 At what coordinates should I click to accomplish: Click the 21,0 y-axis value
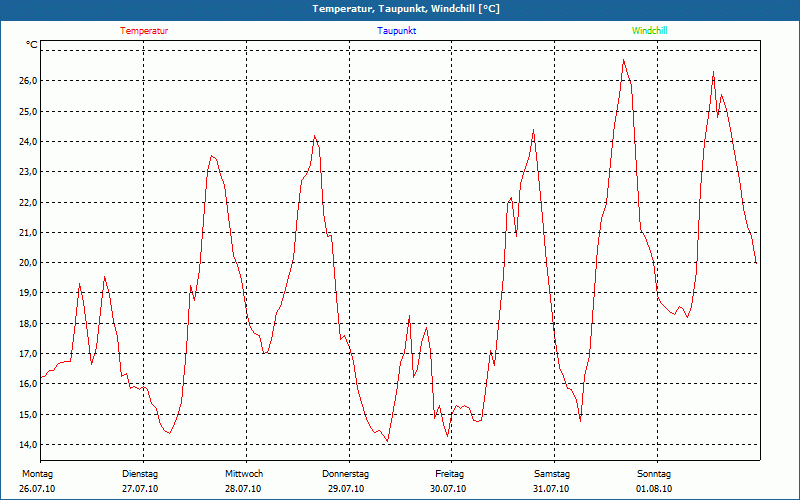tap(29, 232)
